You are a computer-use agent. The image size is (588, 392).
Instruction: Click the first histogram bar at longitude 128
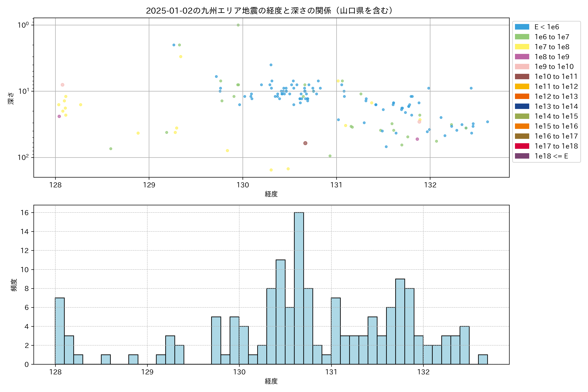coord(60,331)
